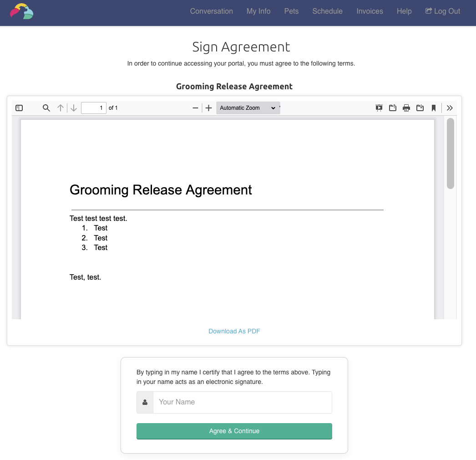Toggle the PDF viewer sidebar
Image resolution: width=476 pixels, height=460 pixels.
click(19, 108)
